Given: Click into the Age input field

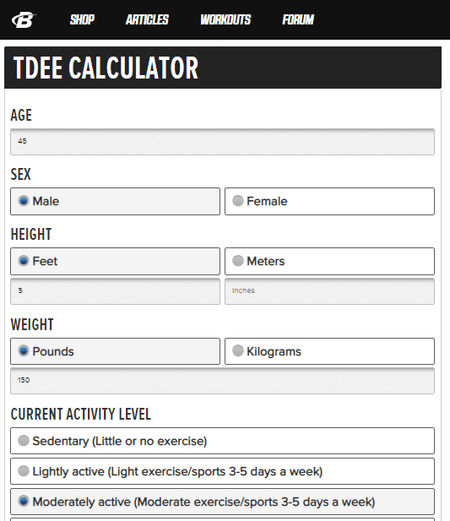Looking at the screenshot, I should 222,142.
